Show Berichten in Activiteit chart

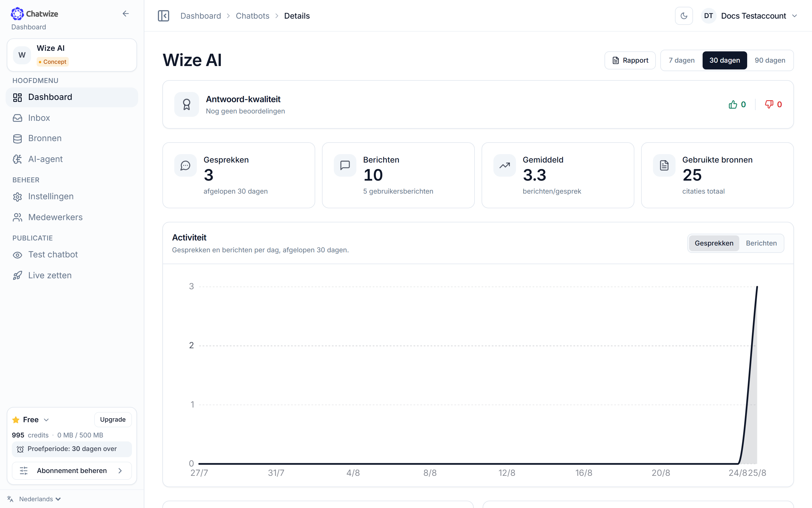point(761,243)
